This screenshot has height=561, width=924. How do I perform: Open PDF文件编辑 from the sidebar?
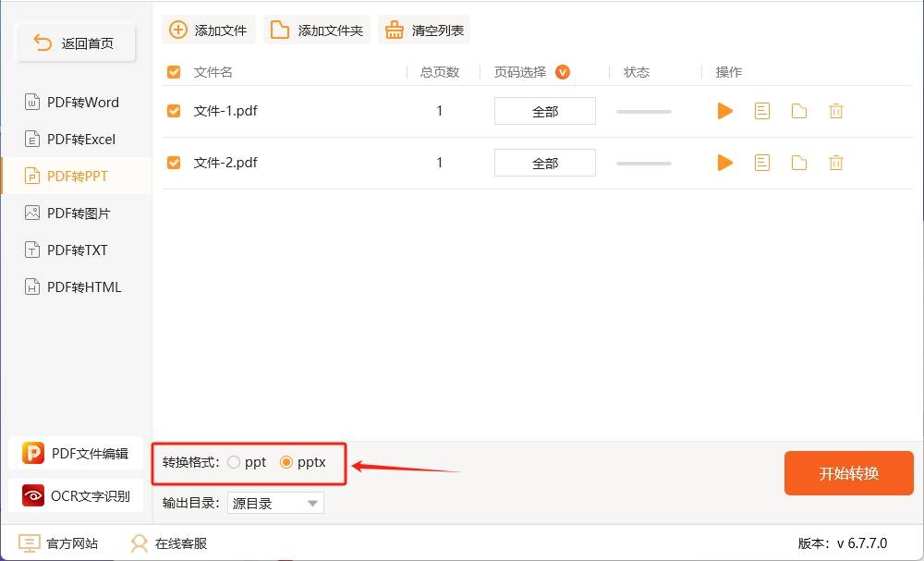point(76,453)
